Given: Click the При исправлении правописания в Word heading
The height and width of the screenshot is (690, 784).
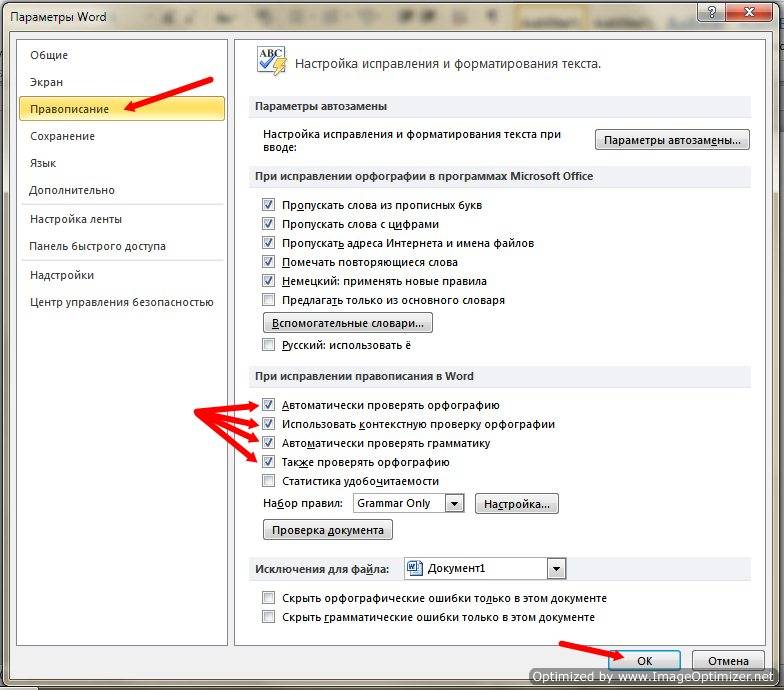Looking at the screenshot, I should (x=364, y=376).
